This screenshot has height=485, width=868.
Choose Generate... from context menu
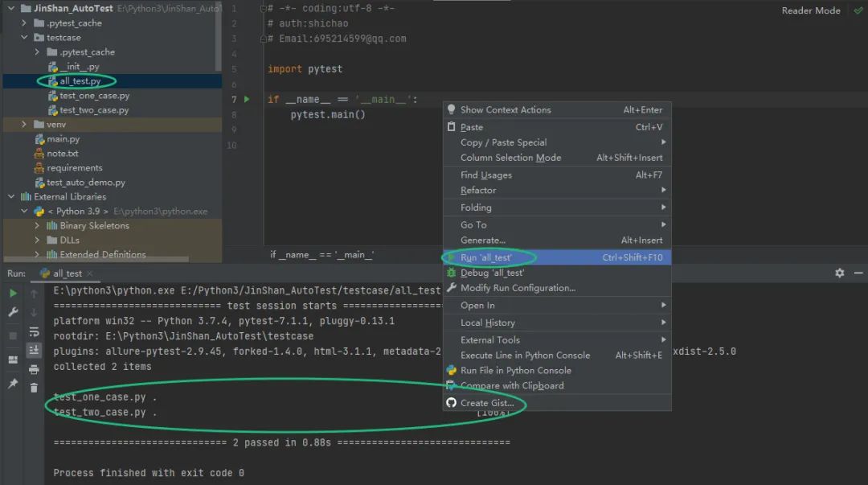(x=557, y=240)
